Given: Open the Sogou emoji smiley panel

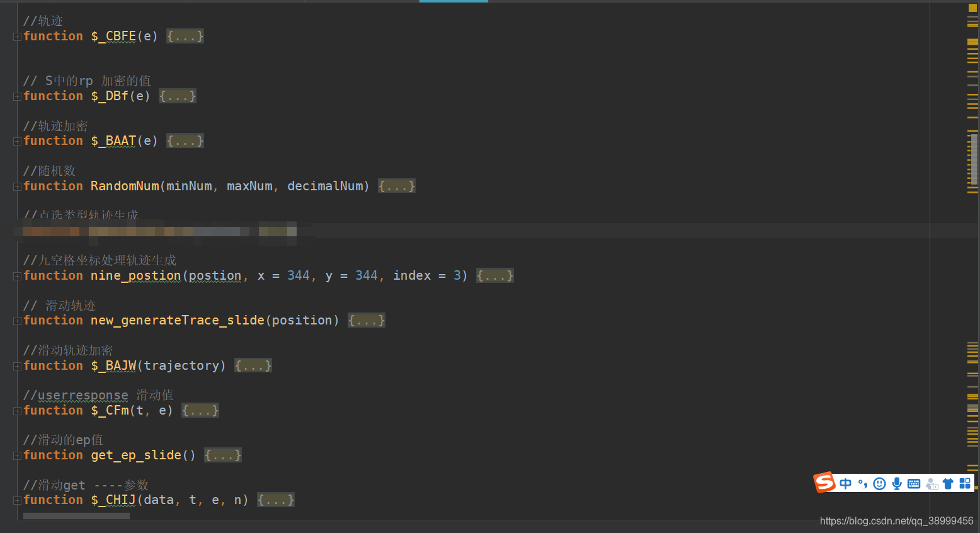Looking at the screenshot, I should tap(880, 483).
